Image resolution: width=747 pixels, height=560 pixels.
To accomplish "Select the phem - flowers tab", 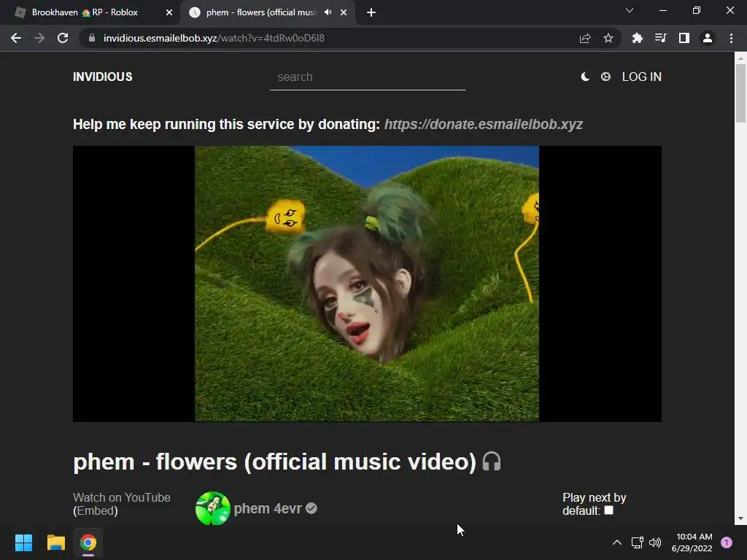I will click(267, 12).
